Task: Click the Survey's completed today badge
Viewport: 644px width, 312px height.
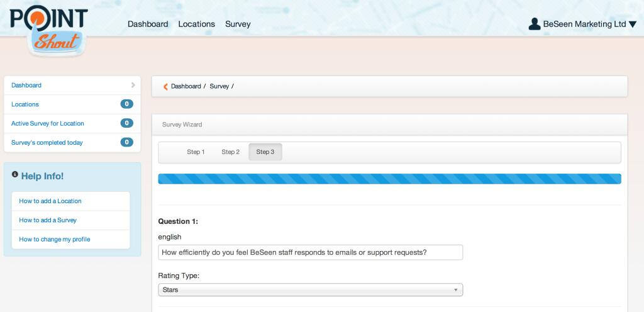Action: (126, 143)
